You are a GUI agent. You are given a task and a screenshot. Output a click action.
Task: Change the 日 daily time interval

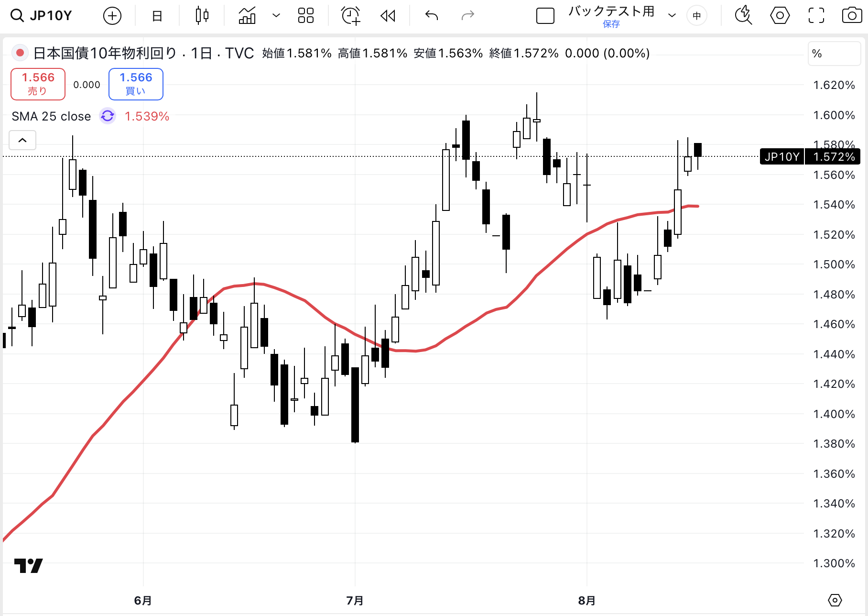[x=157, y=16]
